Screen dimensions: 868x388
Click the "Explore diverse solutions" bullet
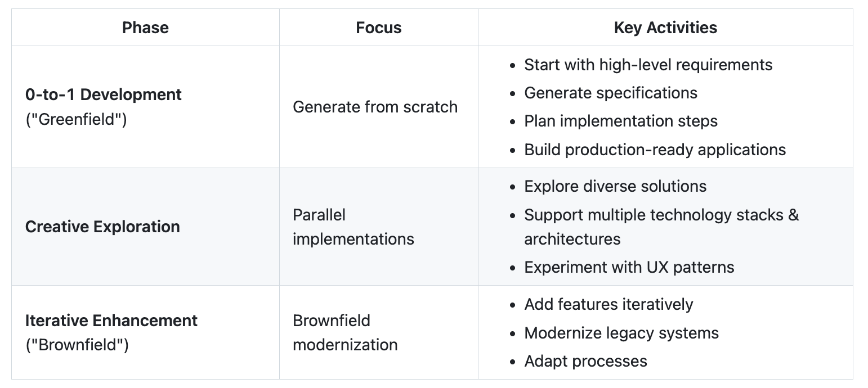pos(615,186)
